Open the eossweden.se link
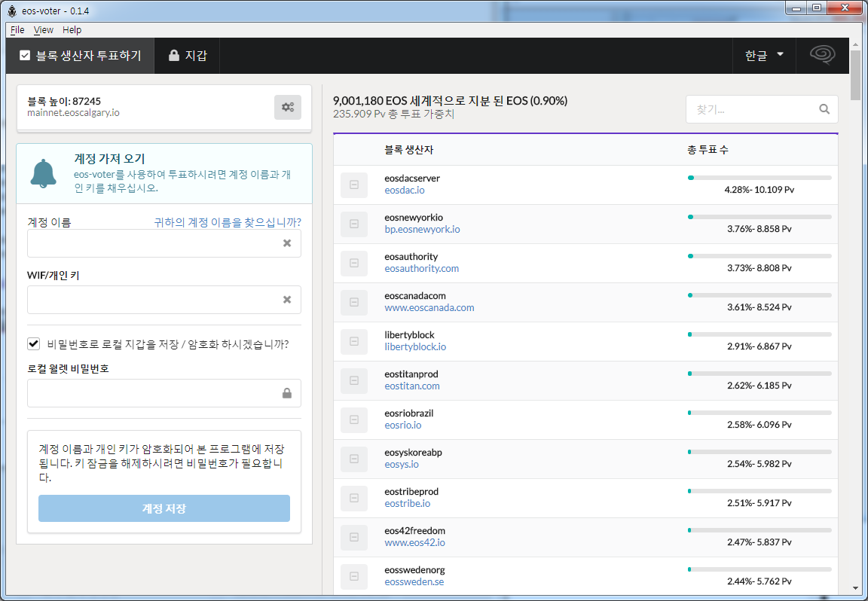This screenshot has width=868, height=601. tap(414, 581)
